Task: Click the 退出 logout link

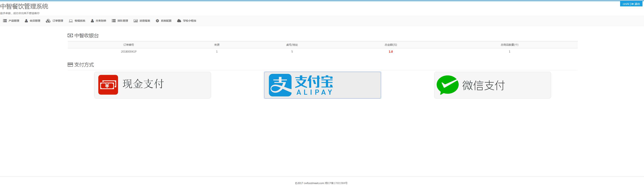Action: click(x=636, y=4)
